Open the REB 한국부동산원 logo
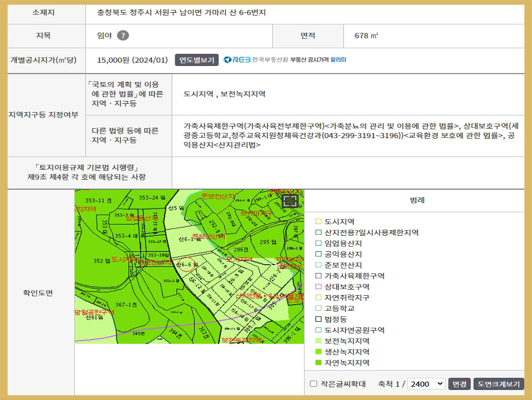This screenshot has width=532, height=400. click(x=255, y=60)
